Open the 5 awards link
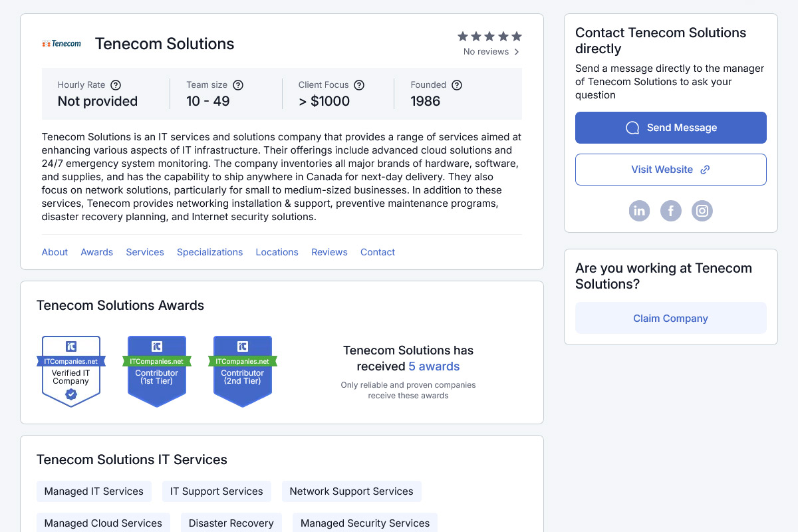The image size is (798, 532). [x=434, y=366]
